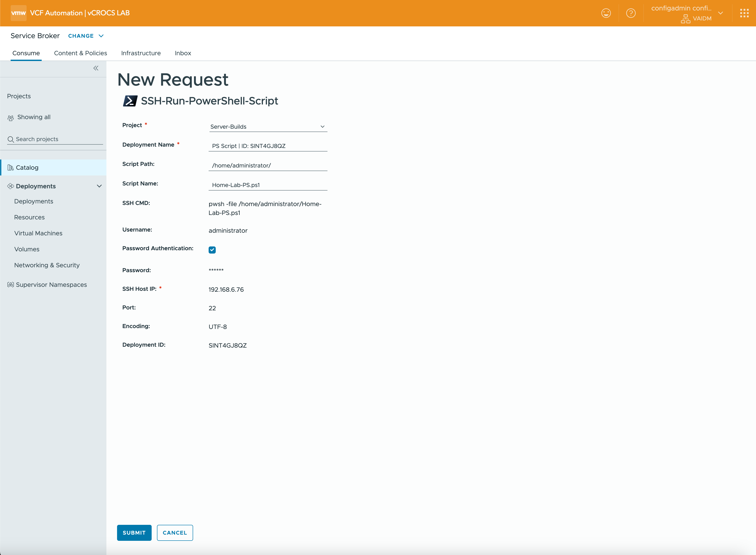The height and width of the screenshot is (555, 756).
Task: Open the help question mark icon
Action: 631,13
